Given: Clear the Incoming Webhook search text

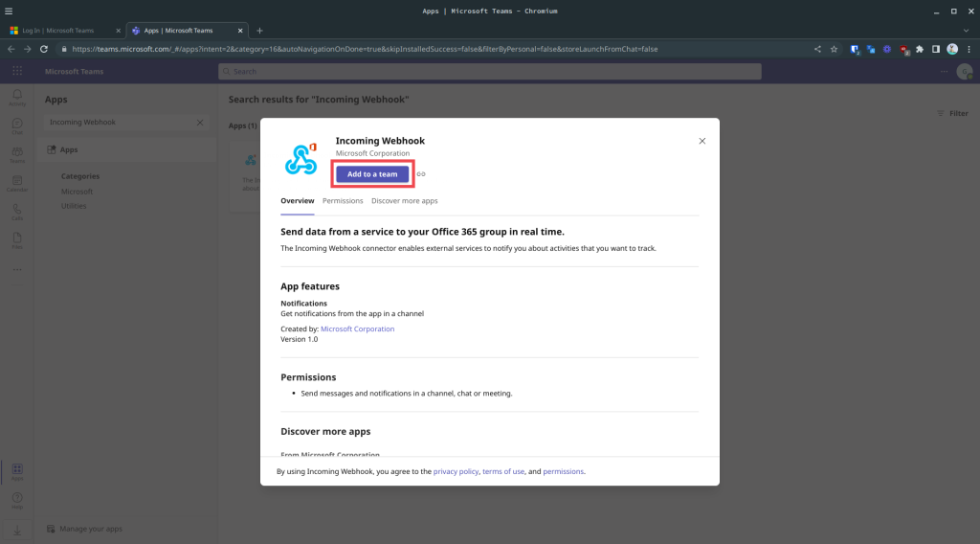Looking at the screenshot, I should [200, 123].
